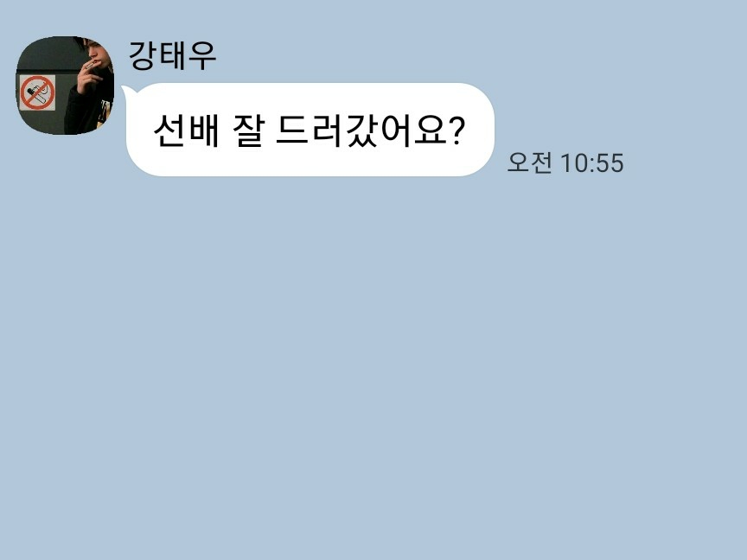Screen dimensions: 747x560
Task: Tap the hand holding the cigarette in the avatar
Action: pyautogui.click(x=90, y=76)
